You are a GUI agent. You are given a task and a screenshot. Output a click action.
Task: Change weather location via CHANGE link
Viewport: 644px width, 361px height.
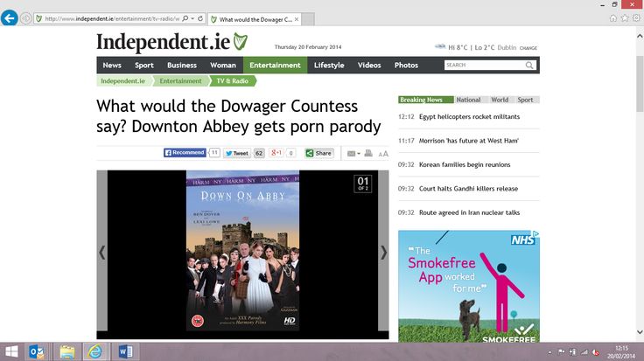[x=528, y=48]
